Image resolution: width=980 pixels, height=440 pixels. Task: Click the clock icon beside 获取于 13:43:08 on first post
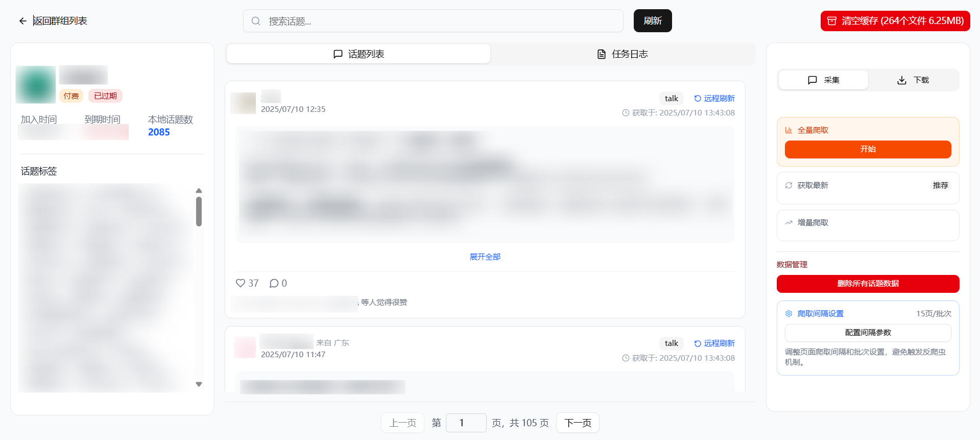point(626,113)
